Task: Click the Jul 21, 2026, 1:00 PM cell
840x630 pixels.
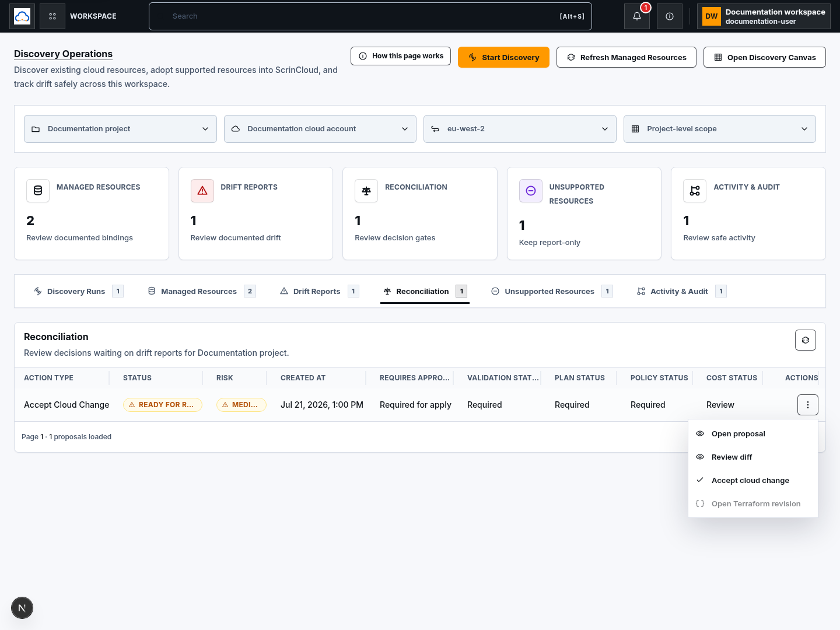Action: 322,405
